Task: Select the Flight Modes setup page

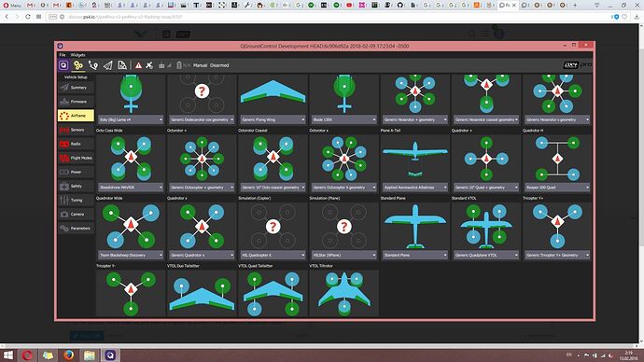Action: pos(76,158)
